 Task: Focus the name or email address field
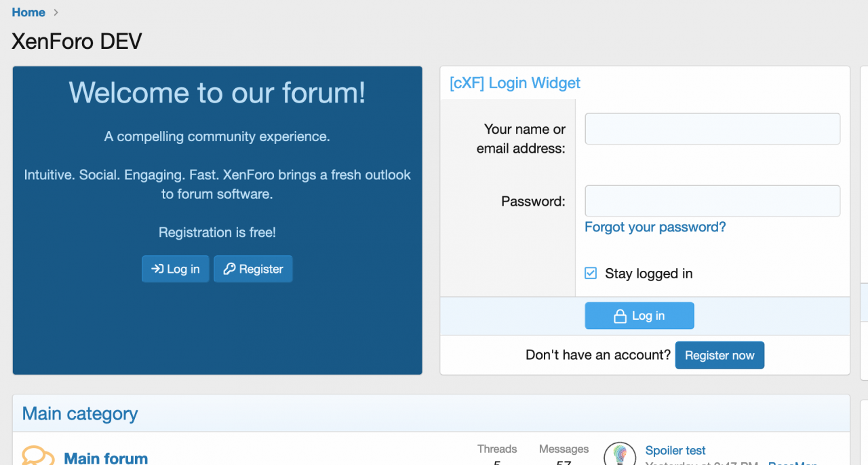pyautogui.click(x=712, y=129)
